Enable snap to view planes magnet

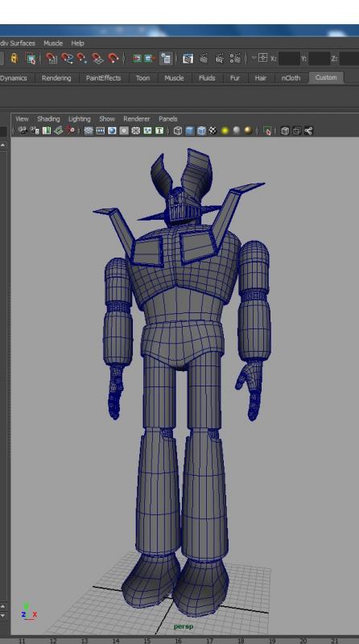point(97,58)
